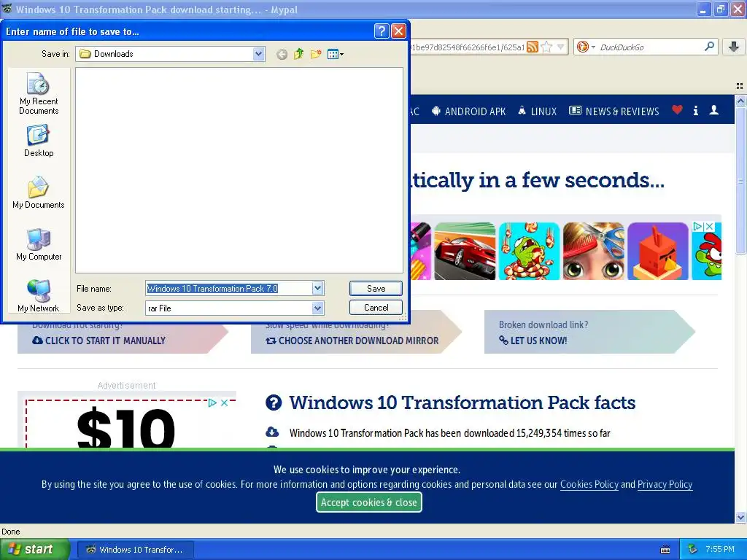
Task: Click the Save button
Action: tap(376, 288)
